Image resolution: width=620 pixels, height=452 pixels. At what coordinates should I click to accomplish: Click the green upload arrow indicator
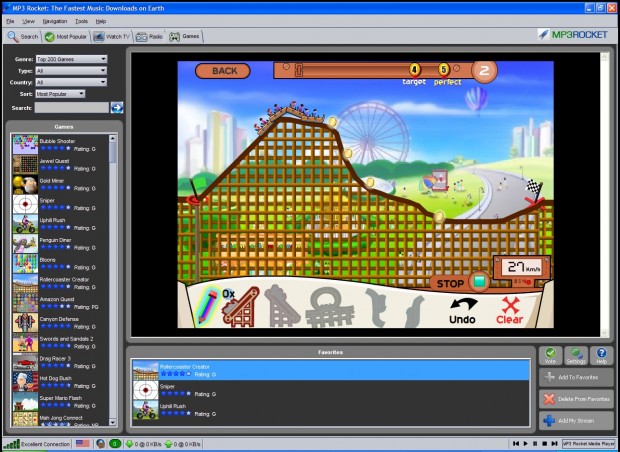point(168,444)
